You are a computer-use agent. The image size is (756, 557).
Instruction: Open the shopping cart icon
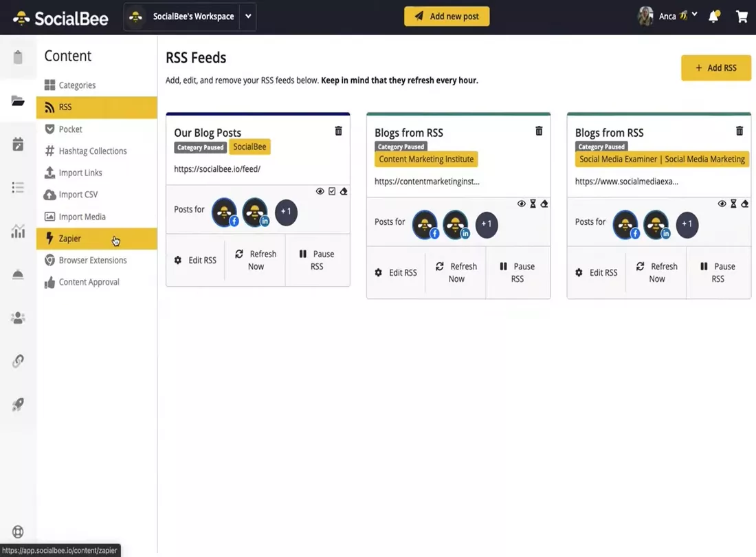coord(742,17)
